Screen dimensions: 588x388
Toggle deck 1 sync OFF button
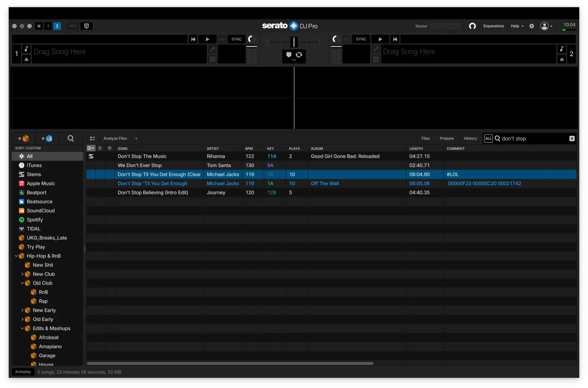pyautogui.click(x=222, y=39)
